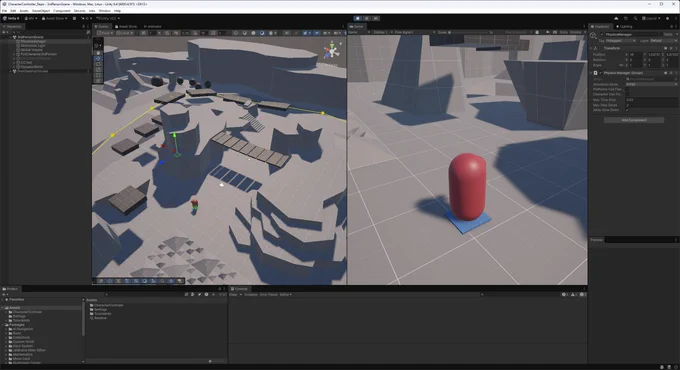Click the Clear button in Console
The width and height of the screenshot is (680, 370).
tap(233, 295)
